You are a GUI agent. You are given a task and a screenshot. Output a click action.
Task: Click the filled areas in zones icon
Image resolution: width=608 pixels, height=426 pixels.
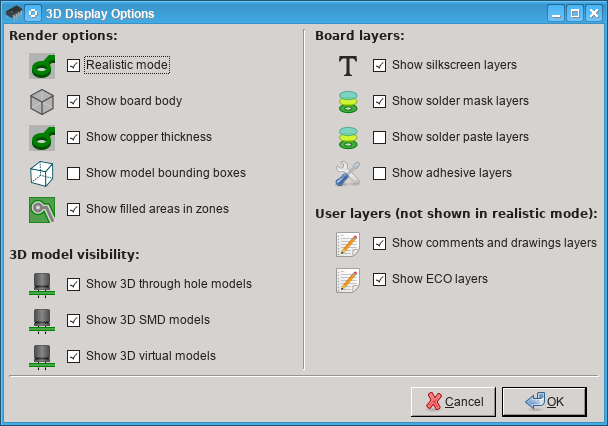[x=42, y=210]
